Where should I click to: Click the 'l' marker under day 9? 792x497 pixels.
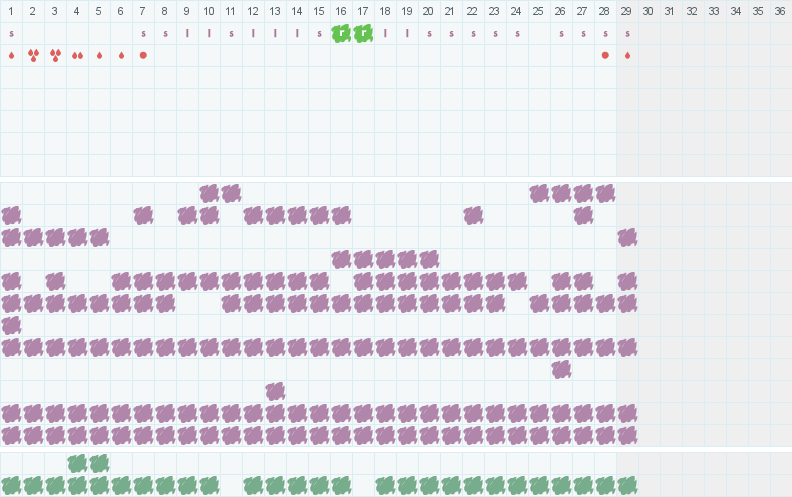tap(187, 33)
